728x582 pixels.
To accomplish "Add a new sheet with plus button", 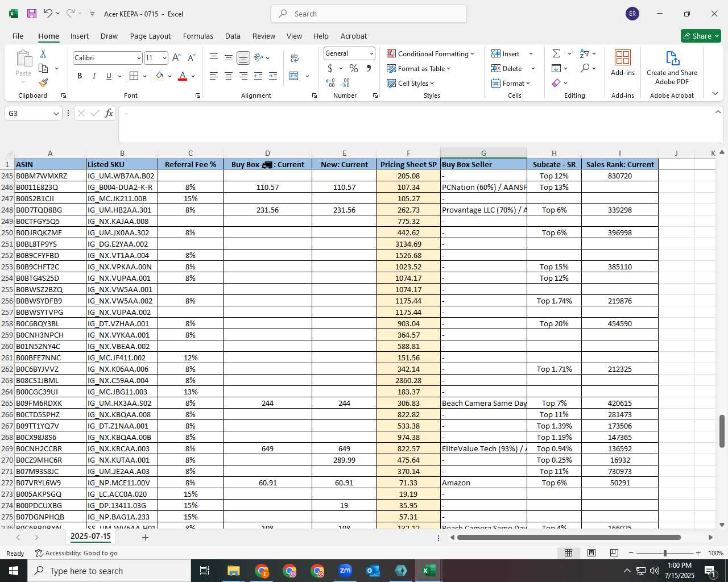I will coord(145,537).
